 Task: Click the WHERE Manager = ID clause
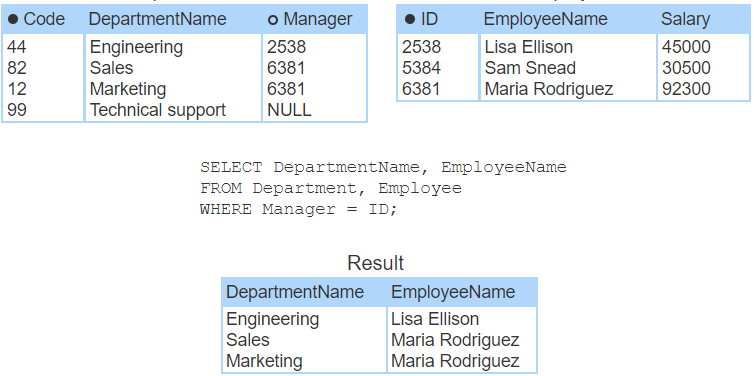tap(299, 209)
